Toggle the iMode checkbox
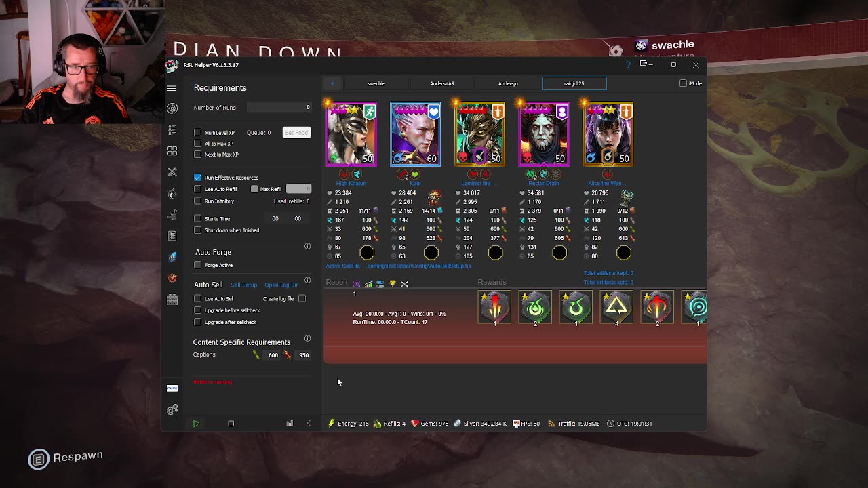868x488 pixels. (683, 83)
